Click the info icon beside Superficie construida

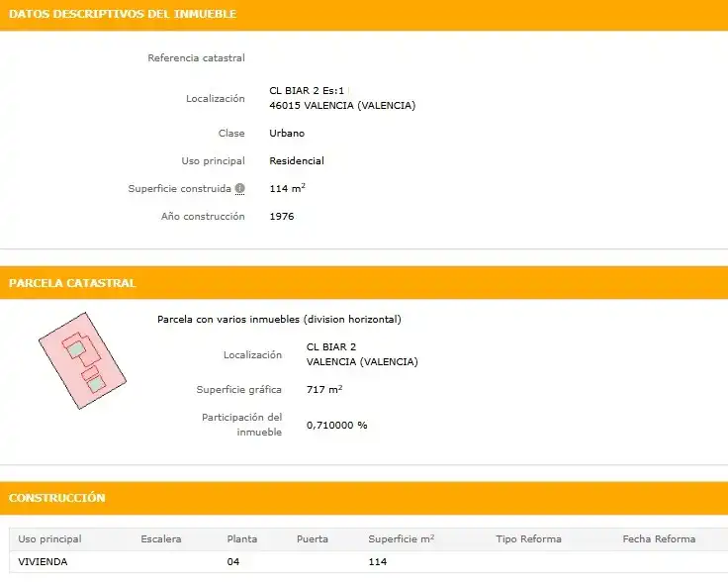pos(239,189)
